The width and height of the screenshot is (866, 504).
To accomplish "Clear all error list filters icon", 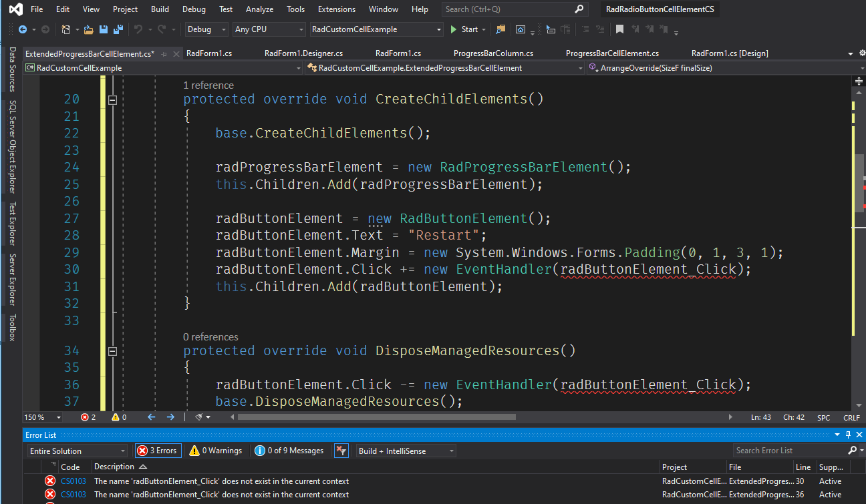I will tap(341, 451).
